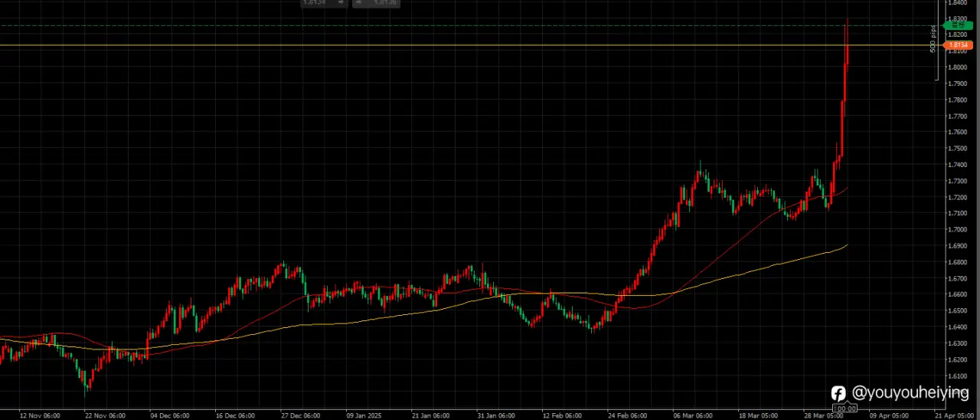Screen dimensions: 980x420
Task: Click the 1.7000 price axis label
Action: coord(958,229)
